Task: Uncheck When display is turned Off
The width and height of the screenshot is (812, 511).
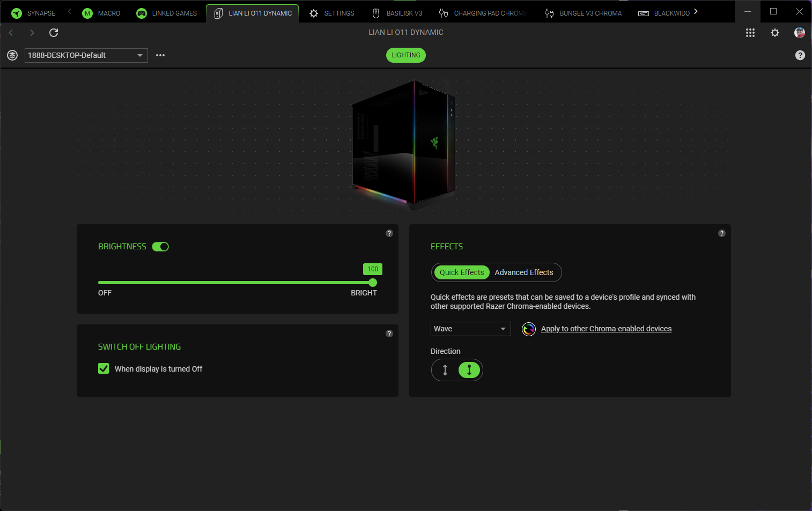Action: click(x=104, y=368)
